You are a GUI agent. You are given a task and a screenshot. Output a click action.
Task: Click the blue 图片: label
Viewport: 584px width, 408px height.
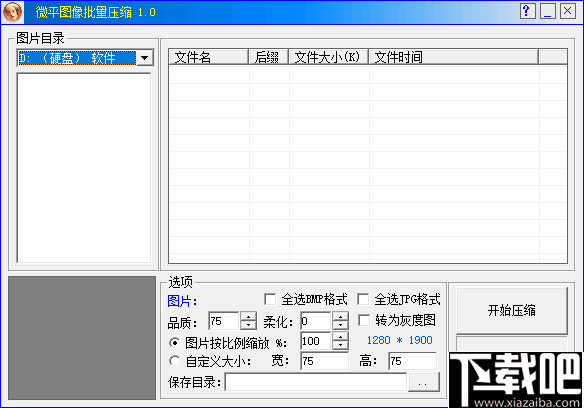pyautogui.click(x=182, y=301)
